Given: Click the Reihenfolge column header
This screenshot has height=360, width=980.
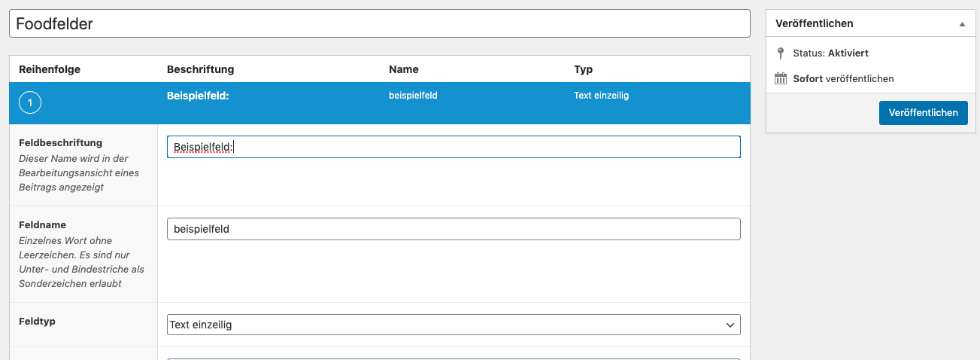Looking at the screenshot, I should 50,69.
